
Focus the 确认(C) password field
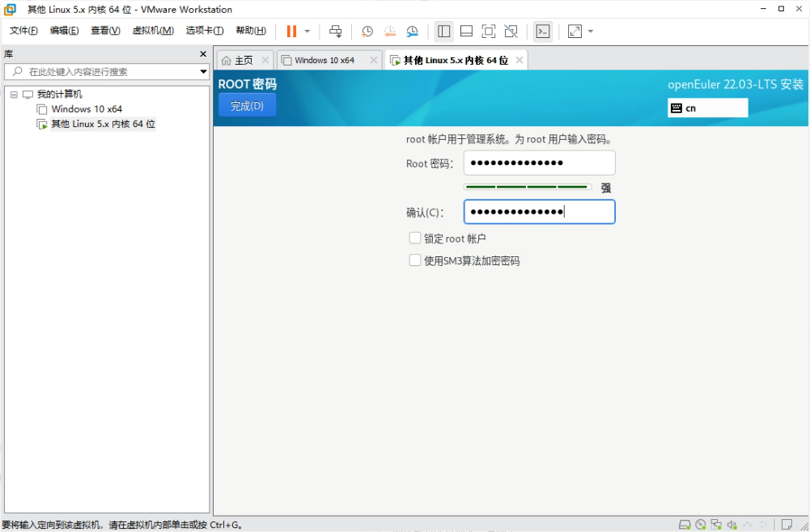click(539, 212)
